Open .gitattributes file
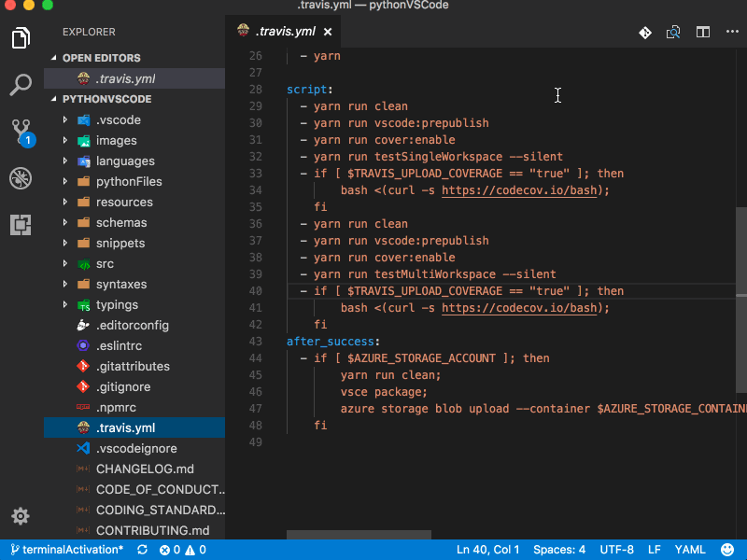 point(134,366)
